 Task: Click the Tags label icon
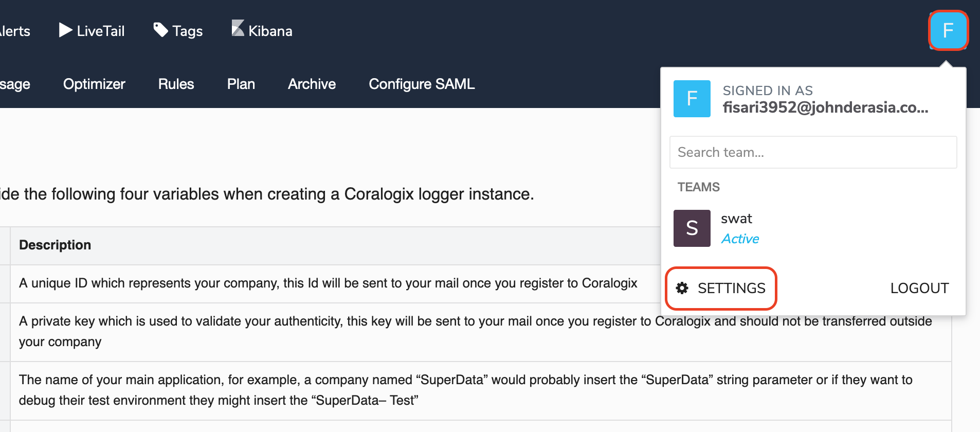pyautogui.click(x=160, y=30)
